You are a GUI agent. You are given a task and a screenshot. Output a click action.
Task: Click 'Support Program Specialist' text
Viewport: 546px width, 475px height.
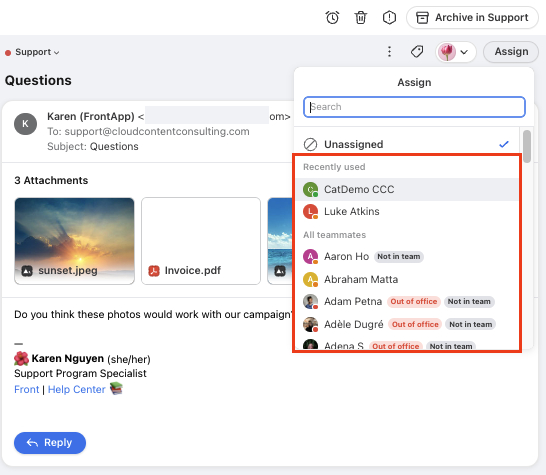(x=80, y=373)
